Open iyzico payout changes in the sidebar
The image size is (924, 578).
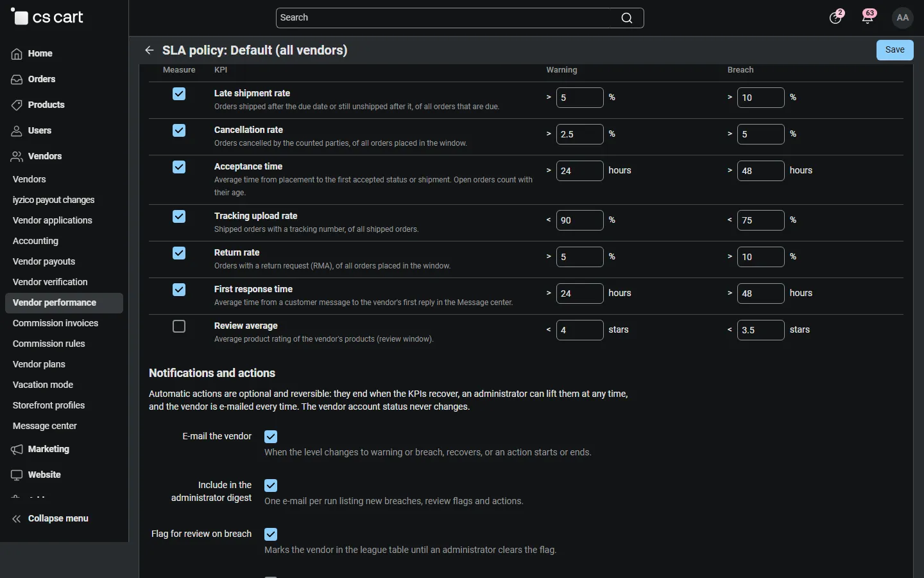54,200
